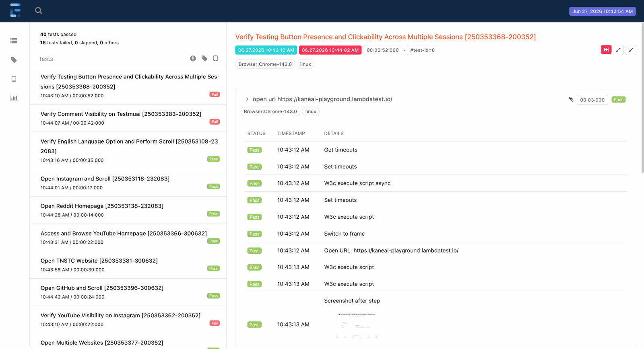The image size is (644, 349).
Task: Click the end time 10:44:02 AM badge
Action: click(330, 50)
